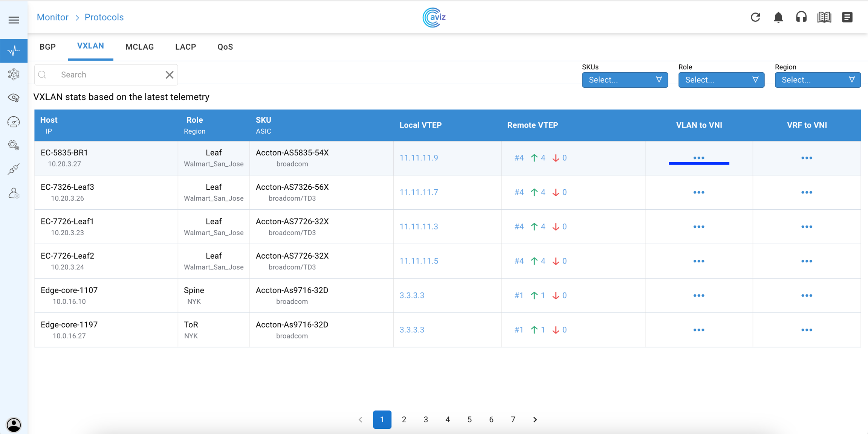Click the next page arrow

click(535, 419)
